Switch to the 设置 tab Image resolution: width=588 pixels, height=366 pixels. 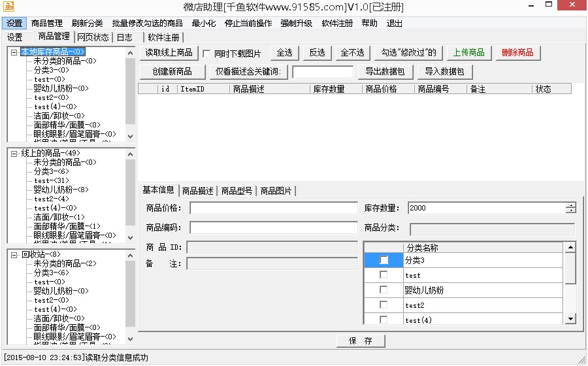(15, 37)
